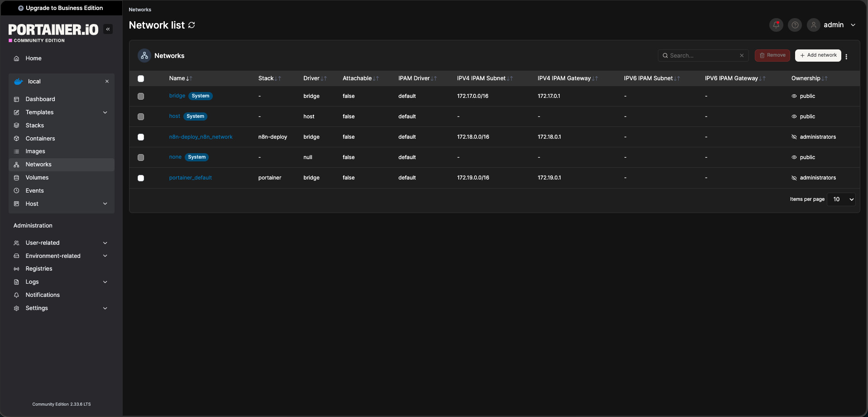Check the n8n-deploy_n8n_network row checkbox
The image size is (868, 417).
point(141,137)
